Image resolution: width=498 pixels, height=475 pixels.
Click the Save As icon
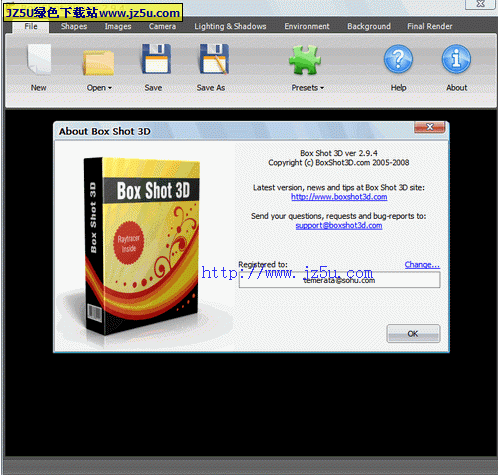point(214,59)
